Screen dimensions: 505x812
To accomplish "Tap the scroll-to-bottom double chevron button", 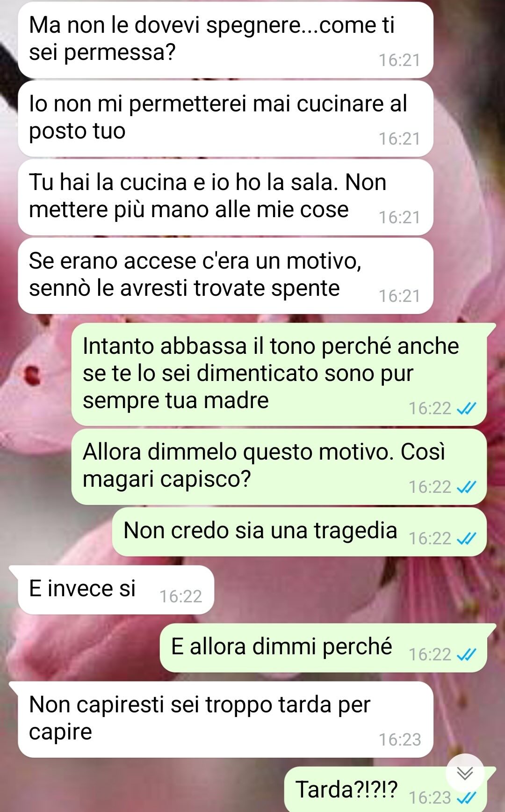I will pos(464,773).
